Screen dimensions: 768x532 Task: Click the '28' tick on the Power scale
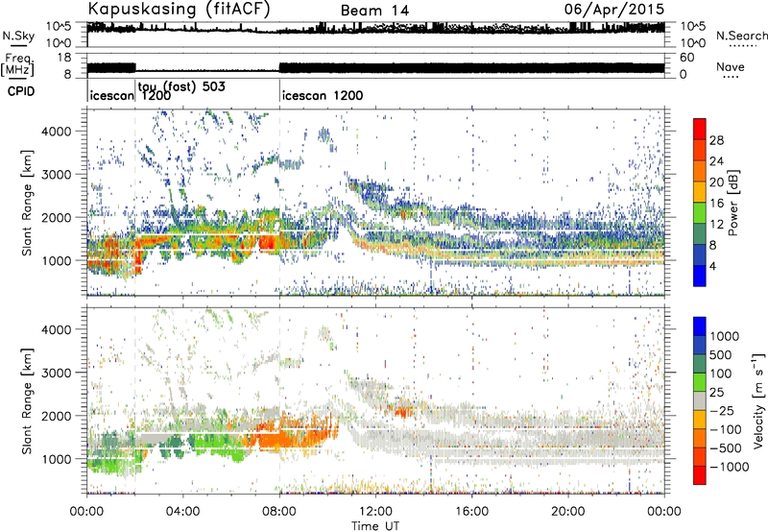point(716,140)
